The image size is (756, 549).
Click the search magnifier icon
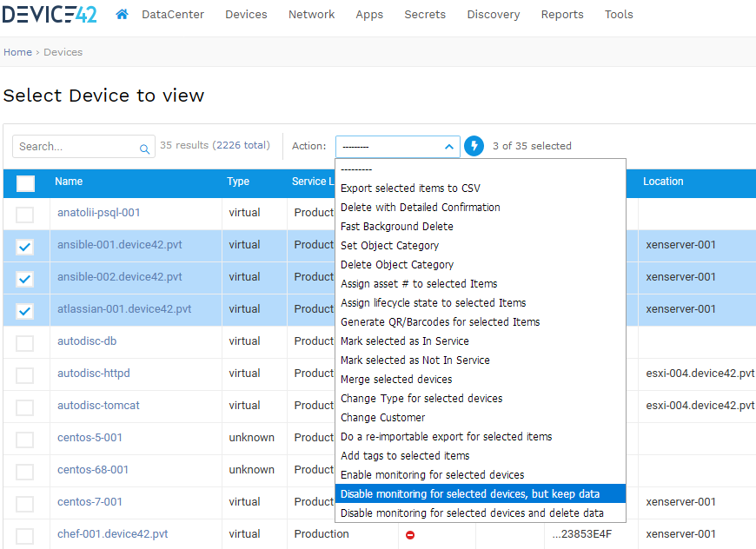[x=143, y=148]
